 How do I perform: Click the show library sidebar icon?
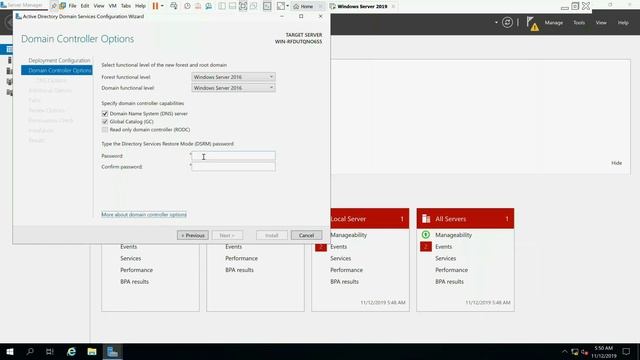point(222,6)
